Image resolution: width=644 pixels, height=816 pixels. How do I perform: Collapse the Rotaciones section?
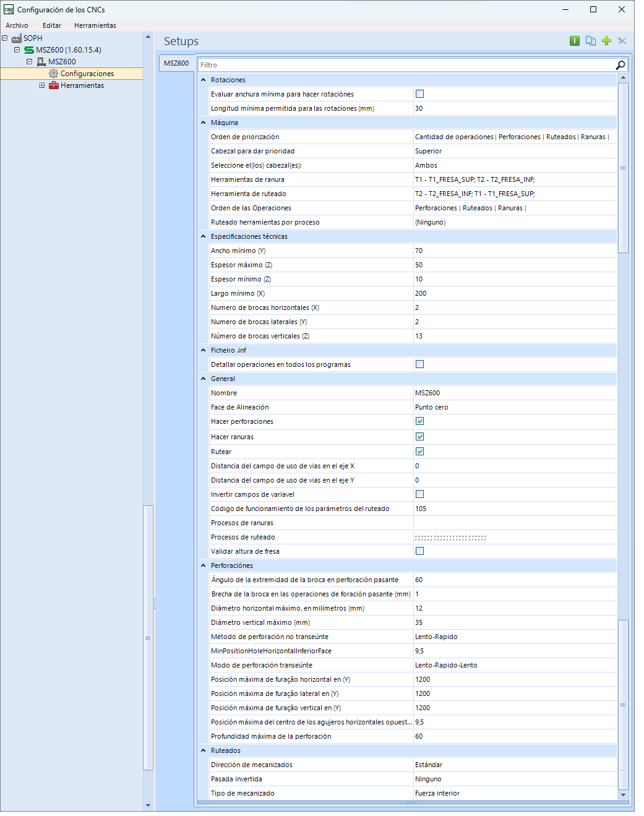pos(203,80)
